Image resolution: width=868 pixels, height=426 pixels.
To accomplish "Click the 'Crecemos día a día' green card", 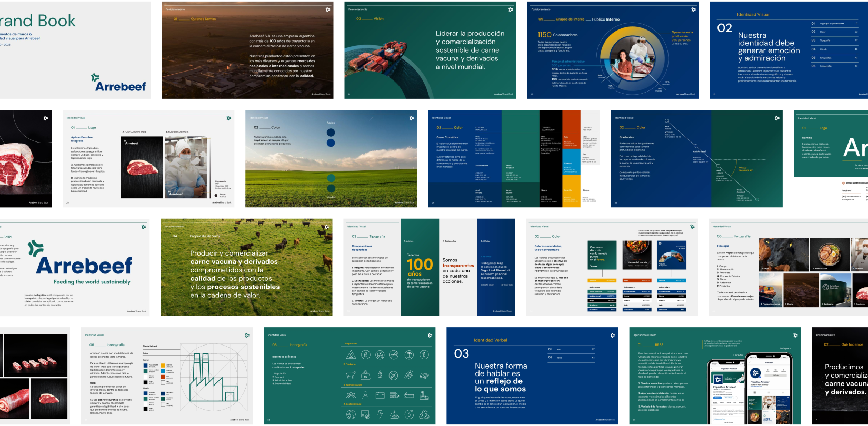I will pyautogui.click(x=602, y=255).
